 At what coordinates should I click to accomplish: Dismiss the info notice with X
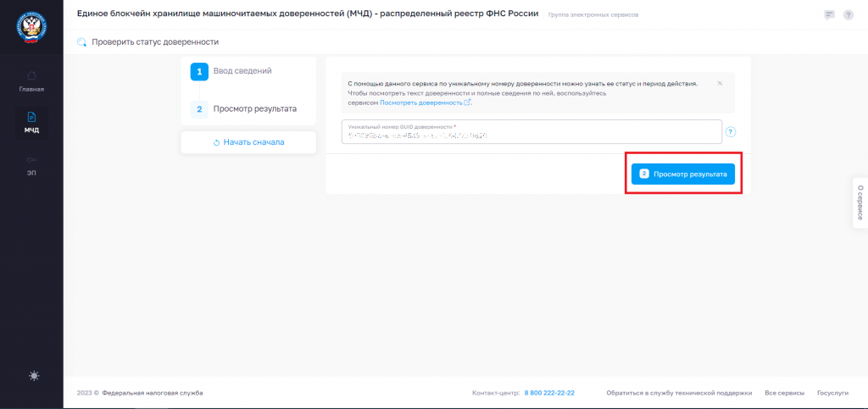720,83
